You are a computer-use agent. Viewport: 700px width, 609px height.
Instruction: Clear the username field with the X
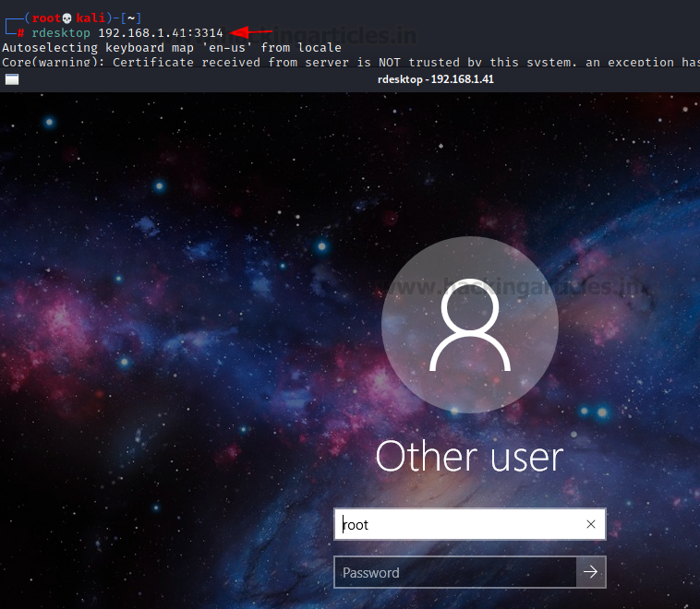591,524
